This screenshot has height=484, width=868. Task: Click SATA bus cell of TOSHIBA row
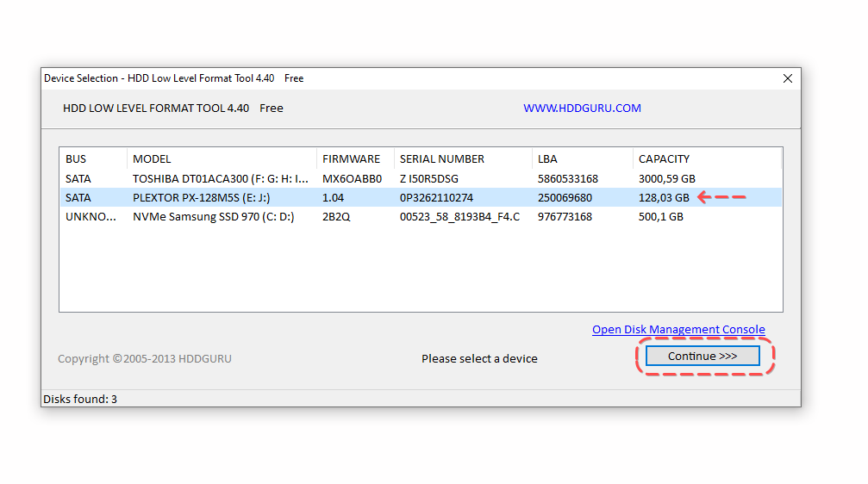tap(78, 178)
